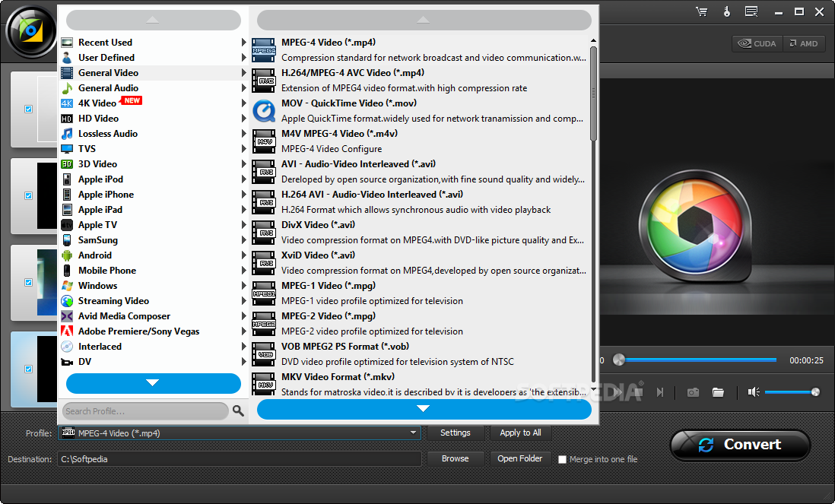
Task: Click the 4K Video category icon
Action: click(x=67, y=103)
